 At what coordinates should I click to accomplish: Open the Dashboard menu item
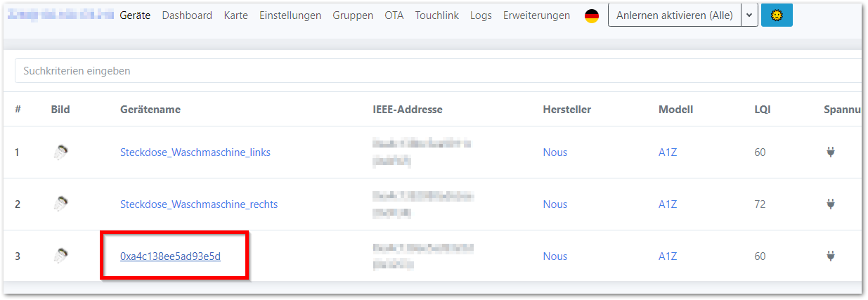click(187, 15)
